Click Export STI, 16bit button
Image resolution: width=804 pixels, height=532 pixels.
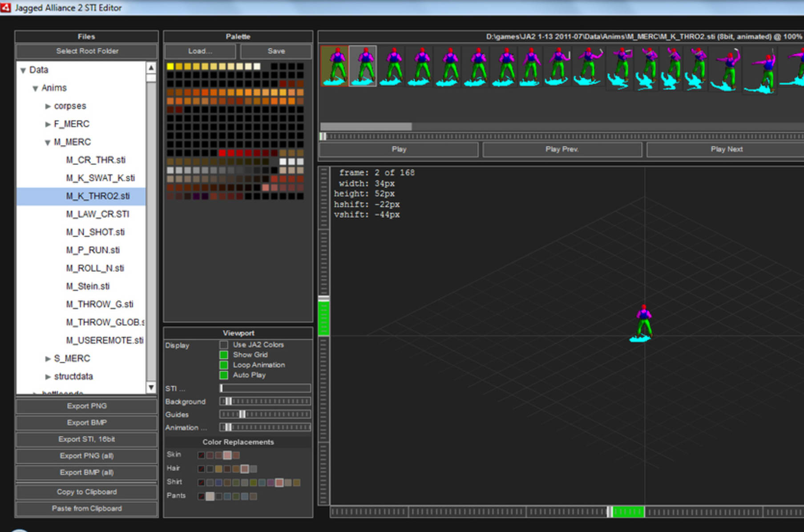[x=87, y=439]
